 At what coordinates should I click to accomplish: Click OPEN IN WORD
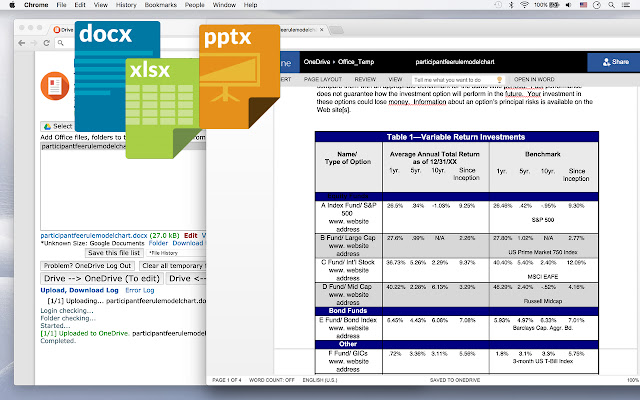[534, 79]
